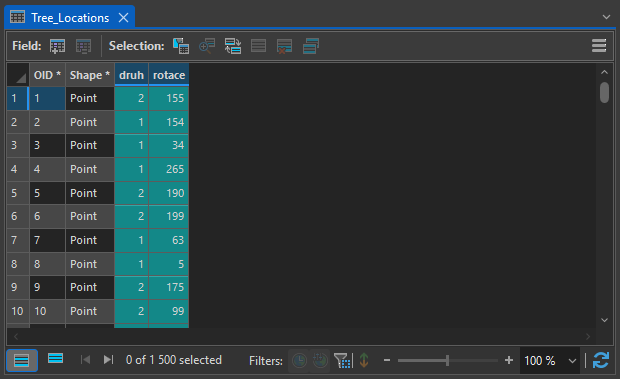This screenshot has width=620, height=379.
Task: Click vertical scrollbar up arrow
Action: click(604, 72)
